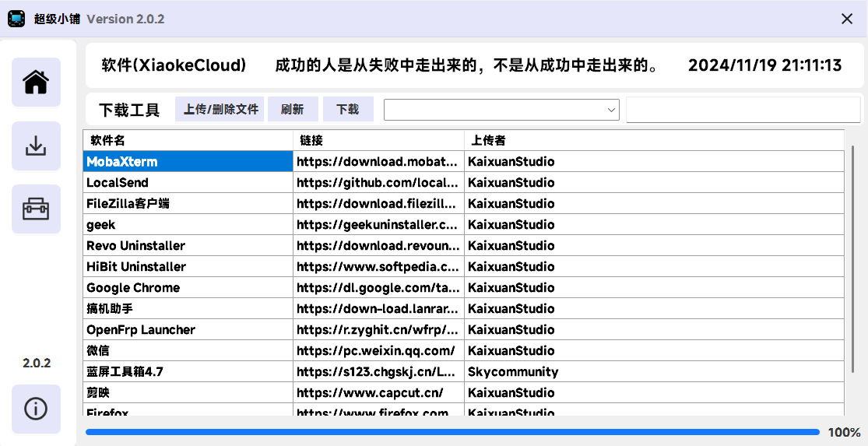
Task: Open the Home page icon in sidebar
Action: pos(36,82)
